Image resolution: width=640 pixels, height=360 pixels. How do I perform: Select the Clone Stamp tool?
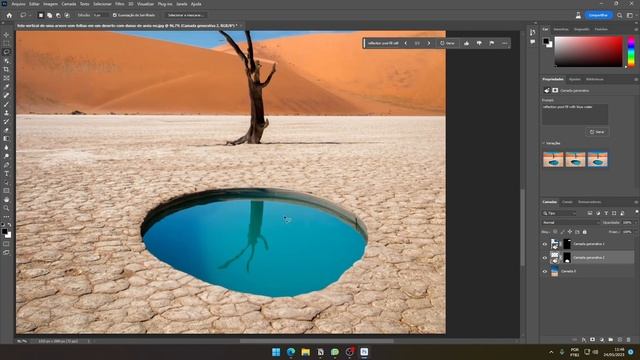(x=6, y=113)
